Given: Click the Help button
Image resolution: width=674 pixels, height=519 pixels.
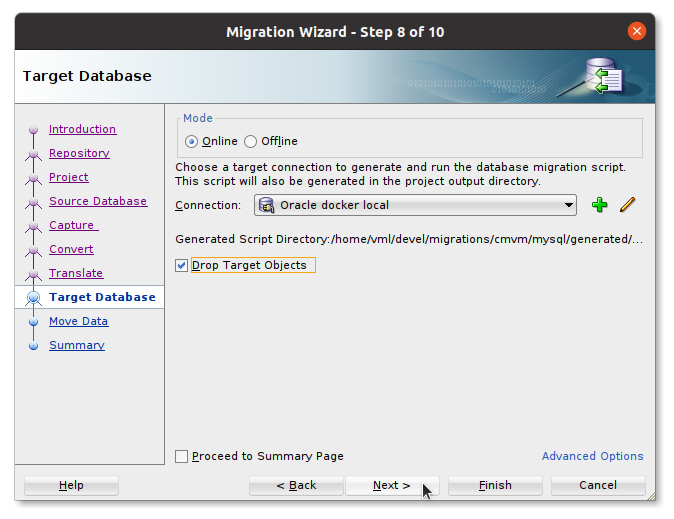Looking at the screenshot, I should (x=71, y=485).
